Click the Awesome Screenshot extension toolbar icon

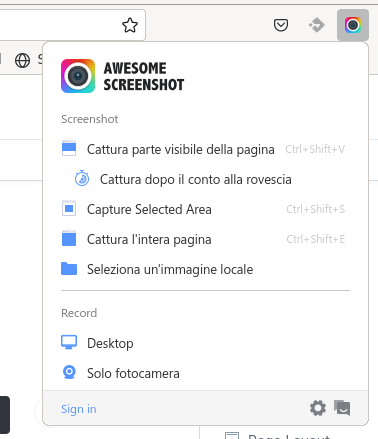353,25
